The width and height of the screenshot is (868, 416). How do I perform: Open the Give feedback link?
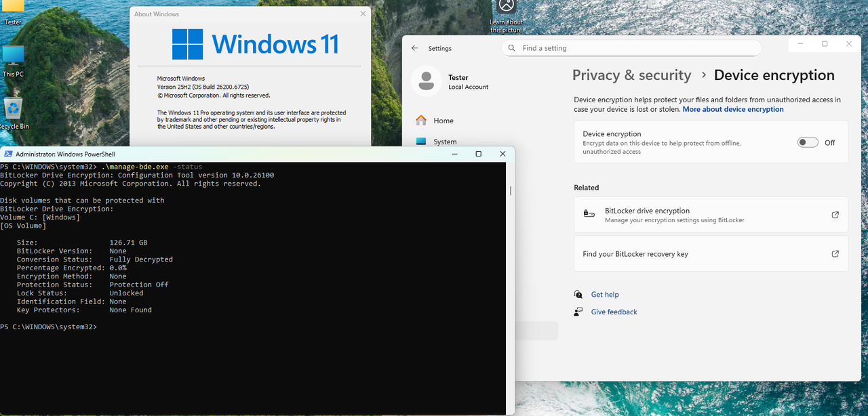[614, 312]
